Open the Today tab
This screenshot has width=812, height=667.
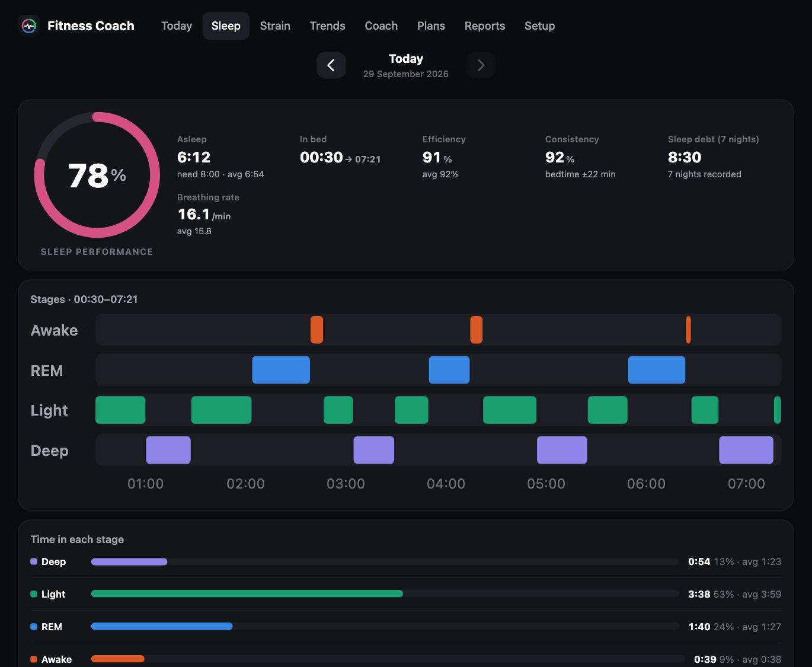click(x=177, y=26)
